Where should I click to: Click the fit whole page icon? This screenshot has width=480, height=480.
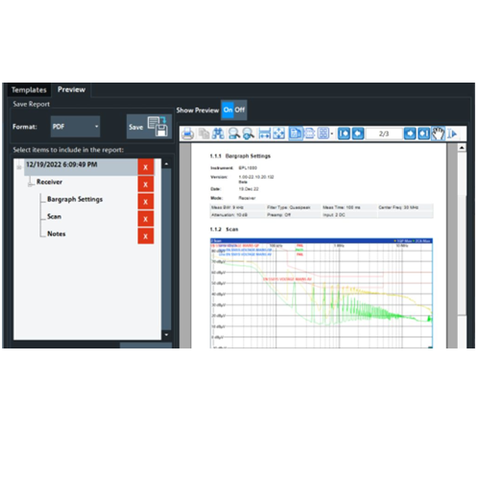click(x=279, y=134)
